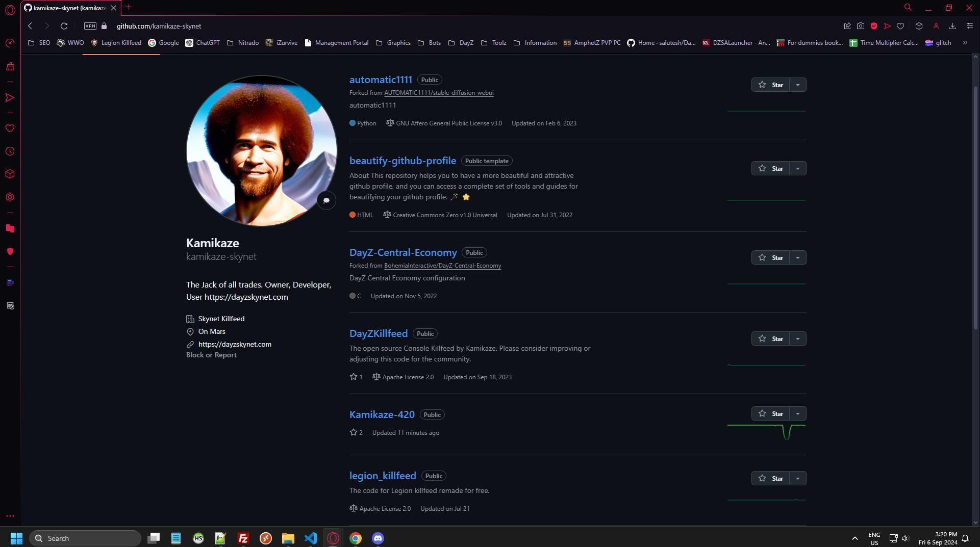Open the Legion Killfeed bookmark
The image size is (980, 547).
(116, 43)
